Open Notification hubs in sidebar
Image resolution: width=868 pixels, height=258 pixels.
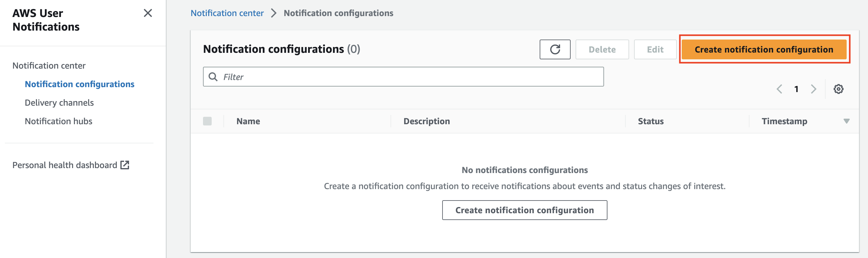(58, 121)
